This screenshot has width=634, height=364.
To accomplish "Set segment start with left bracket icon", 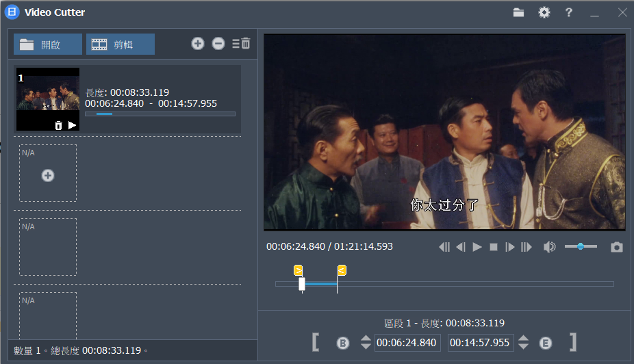I will click(316, 342).
